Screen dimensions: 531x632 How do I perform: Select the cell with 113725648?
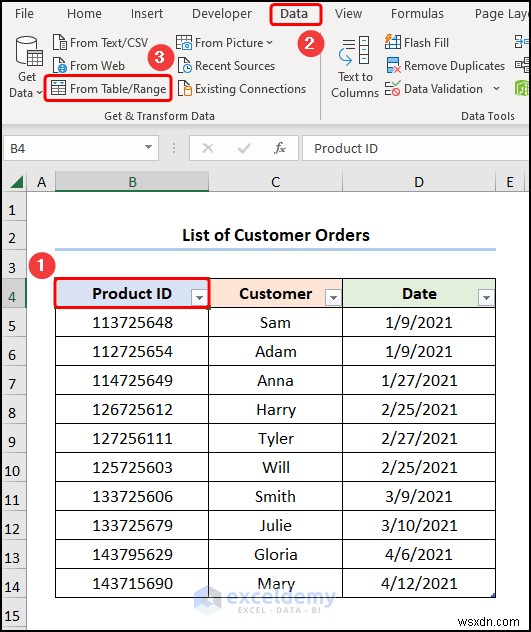(x=132, y=322)
